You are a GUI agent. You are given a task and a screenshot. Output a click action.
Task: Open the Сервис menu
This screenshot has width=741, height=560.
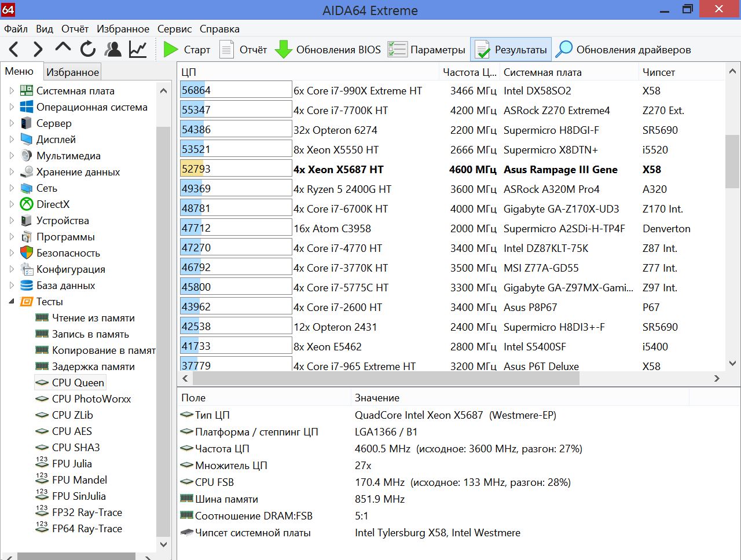(x=174, y=29)
